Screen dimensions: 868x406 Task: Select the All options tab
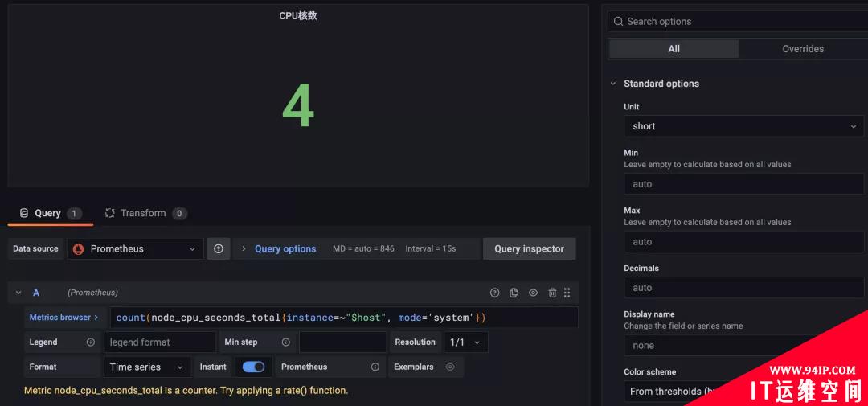click(x=674, y=49)
